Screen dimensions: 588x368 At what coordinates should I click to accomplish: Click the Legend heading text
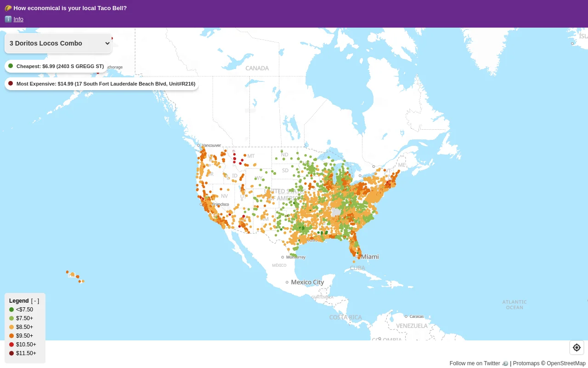click(x=19, y=301)
